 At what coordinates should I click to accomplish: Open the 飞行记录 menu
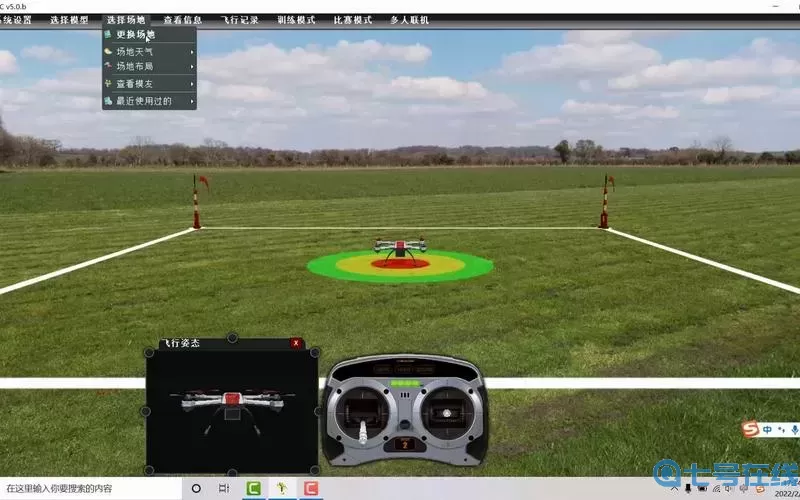coord(239,20)
